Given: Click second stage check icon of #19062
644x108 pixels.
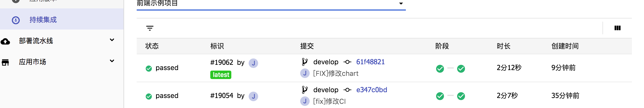Looking at the screenshot, I should click(461, 69).
